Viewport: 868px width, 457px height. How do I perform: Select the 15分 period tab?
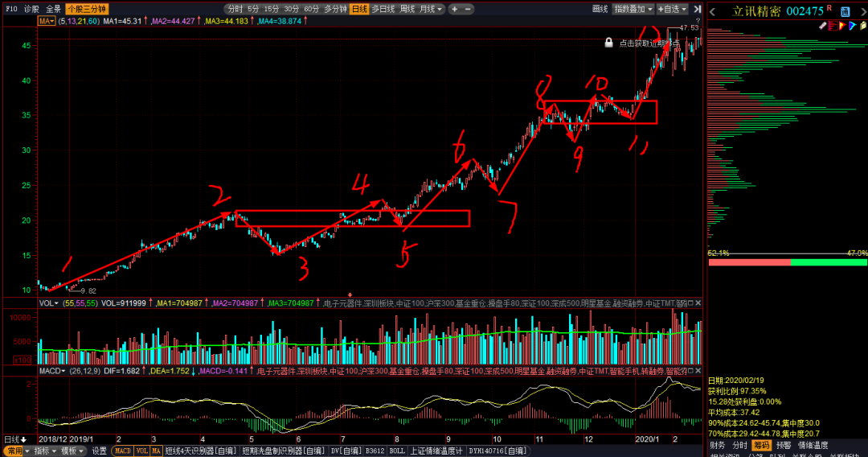pyautogui.click(x=272, y=9)
